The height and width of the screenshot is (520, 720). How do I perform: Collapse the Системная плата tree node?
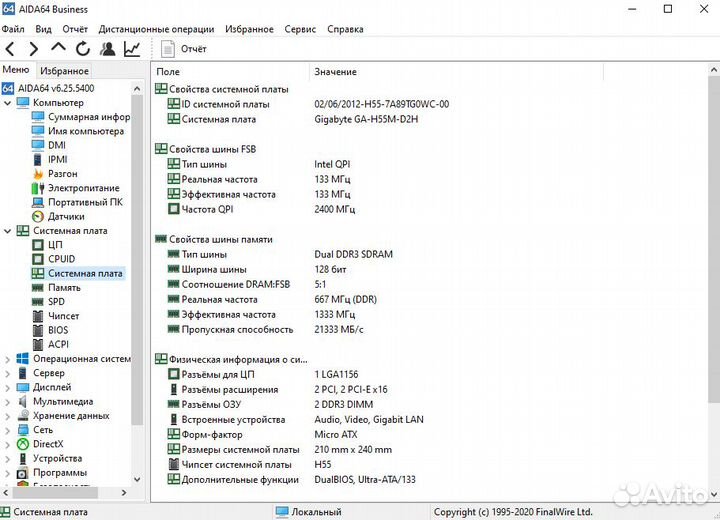[x=7, y=231]
